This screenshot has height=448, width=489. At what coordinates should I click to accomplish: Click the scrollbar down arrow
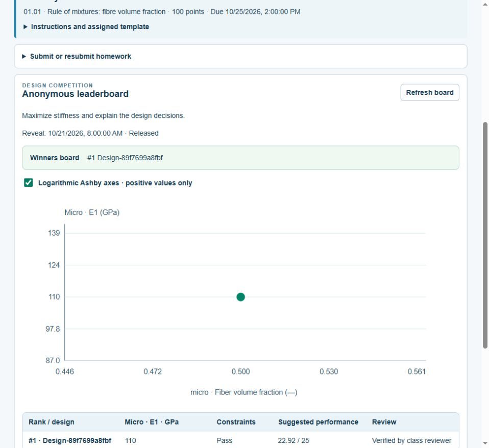[x=485, y=443]
